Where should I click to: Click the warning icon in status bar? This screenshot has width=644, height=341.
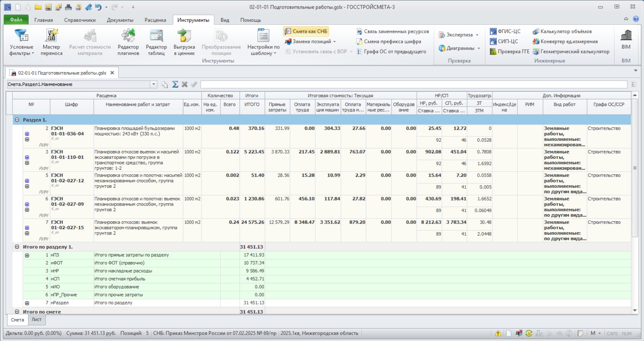498,333
